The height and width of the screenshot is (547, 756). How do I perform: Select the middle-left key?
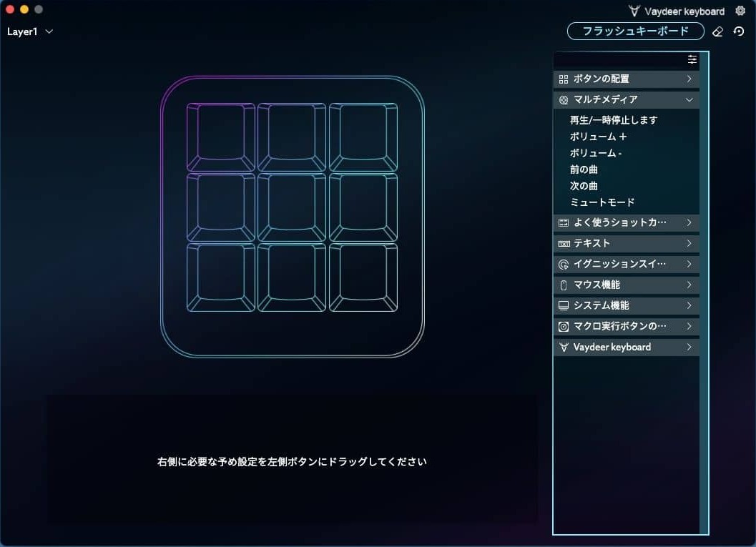point(221,207)
